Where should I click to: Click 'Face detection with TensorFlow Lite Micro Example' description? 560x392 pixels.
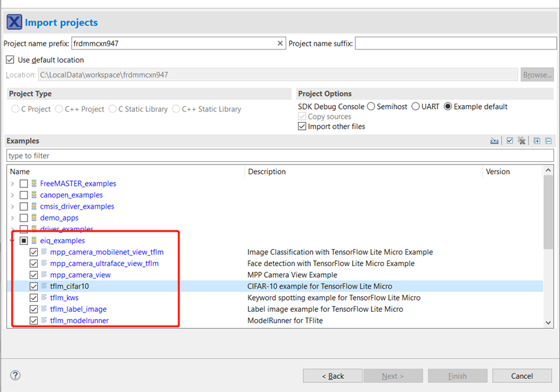pos(331,264)
